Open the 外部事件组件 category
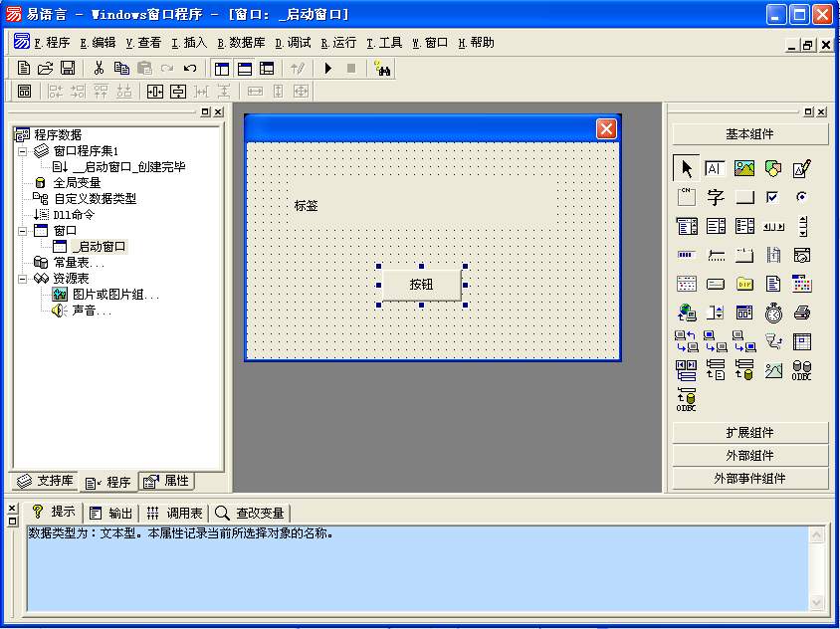The height and width of the screenshot is (629, 840). 750,479
